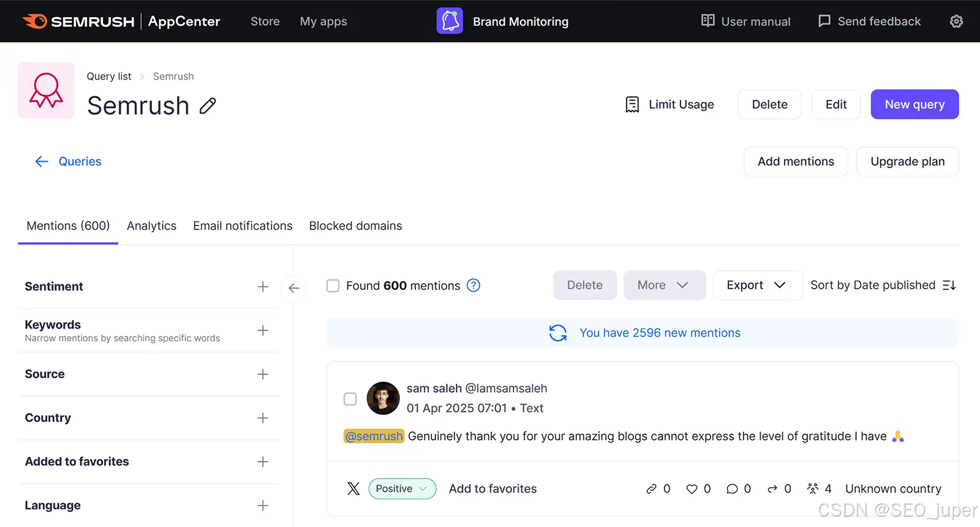The width and height of the screenshot is (980, 527).
Task: Click Add to favorites on the mention
Action: pyautogui.click(x=492, y=489)
